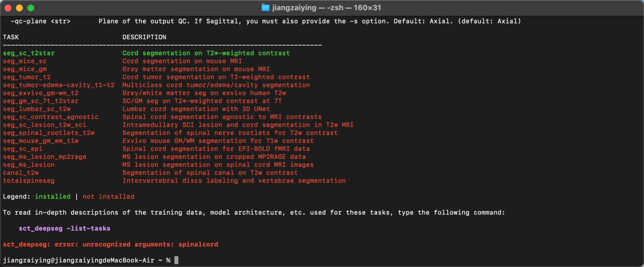Click the TASK column header
Screen dimensions: 644x267
tap(11, 37)
